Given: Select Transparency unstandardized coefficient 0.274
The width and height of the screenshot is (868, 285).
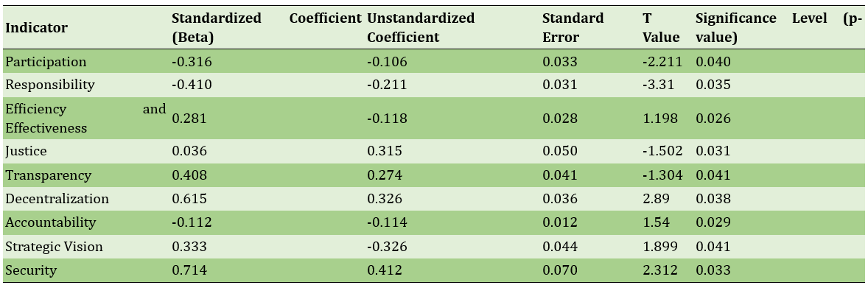Looking at the screenshot, I should [x=385, y=175].
